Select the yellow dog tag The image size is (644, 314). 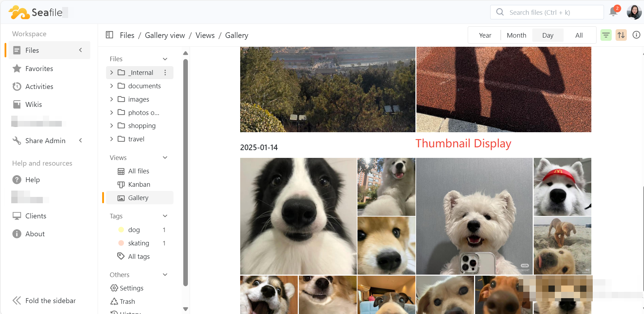point(134,230)
